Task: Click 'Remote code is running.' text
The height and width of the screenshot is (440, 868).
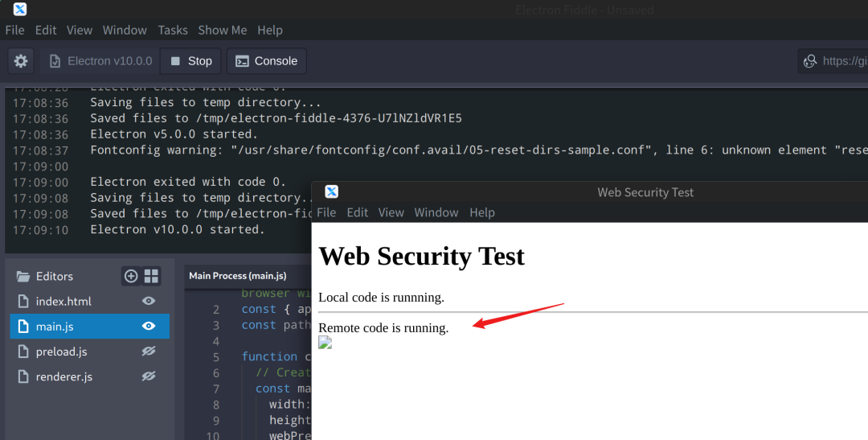Action: pos(383,328)
